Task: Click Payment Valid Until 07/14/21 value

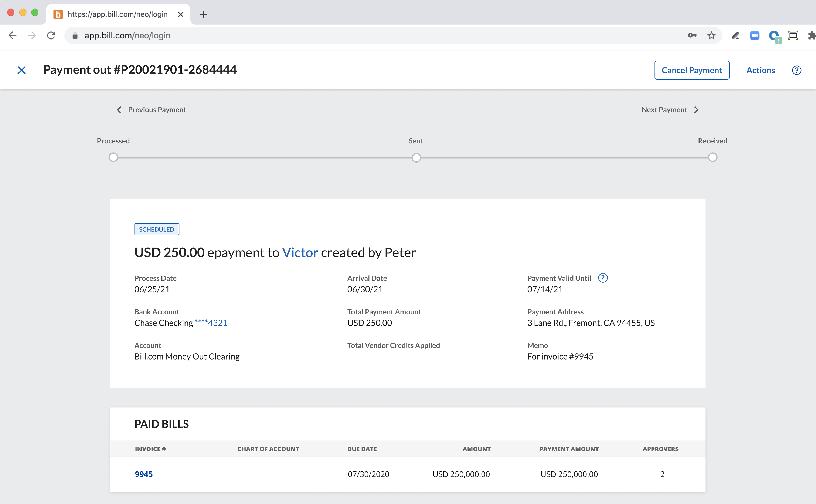Action: 545,289
